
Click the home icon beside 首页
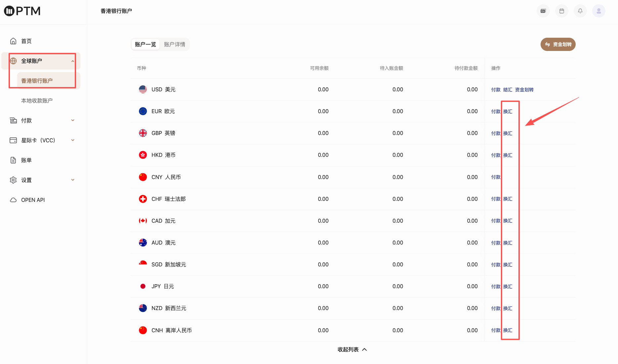pyautogui.click(x=13, y=41)
